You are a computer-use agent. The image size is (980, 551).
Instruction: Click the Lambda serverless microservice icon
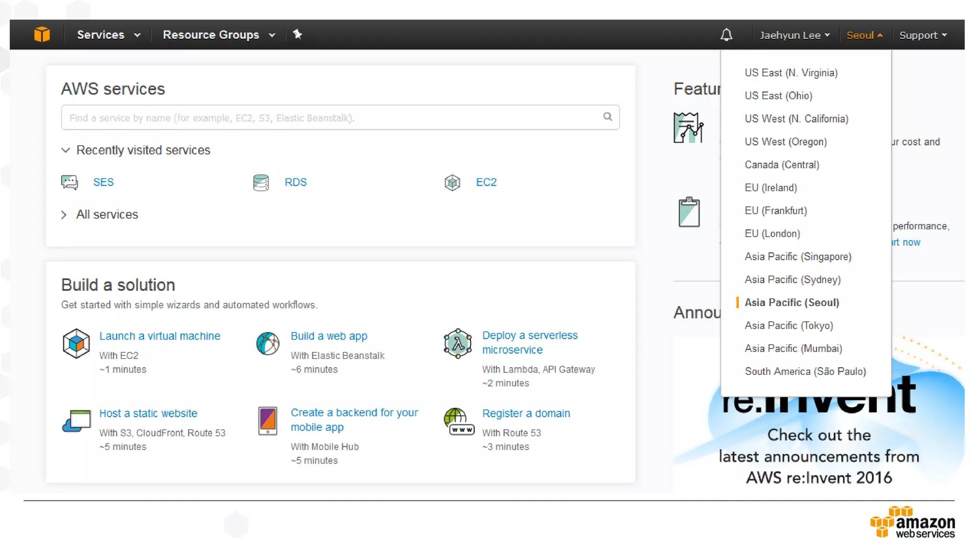[457, 343]
